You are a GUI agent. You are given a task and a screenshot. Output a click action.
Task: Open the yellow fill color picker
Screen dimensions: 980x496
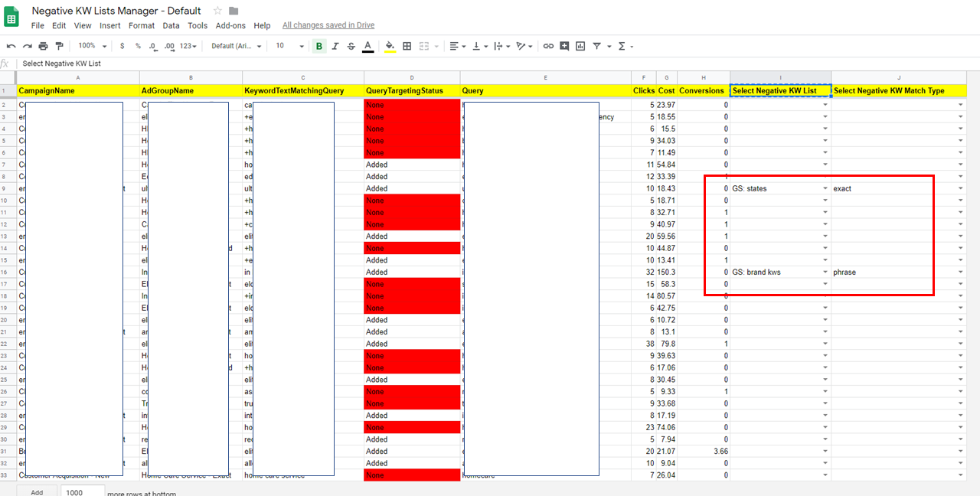point(390,46)
